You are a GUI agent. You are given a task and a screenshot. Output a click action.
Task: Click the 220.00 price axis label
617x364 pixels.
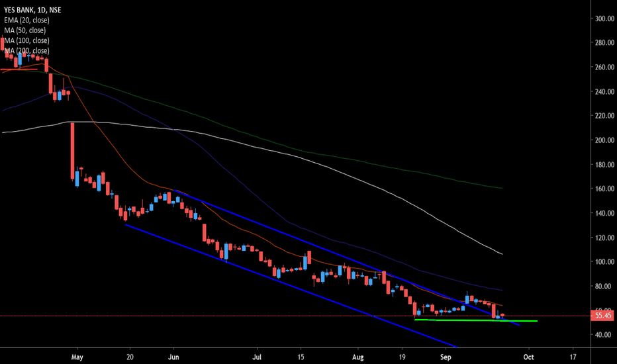[604, 116]
